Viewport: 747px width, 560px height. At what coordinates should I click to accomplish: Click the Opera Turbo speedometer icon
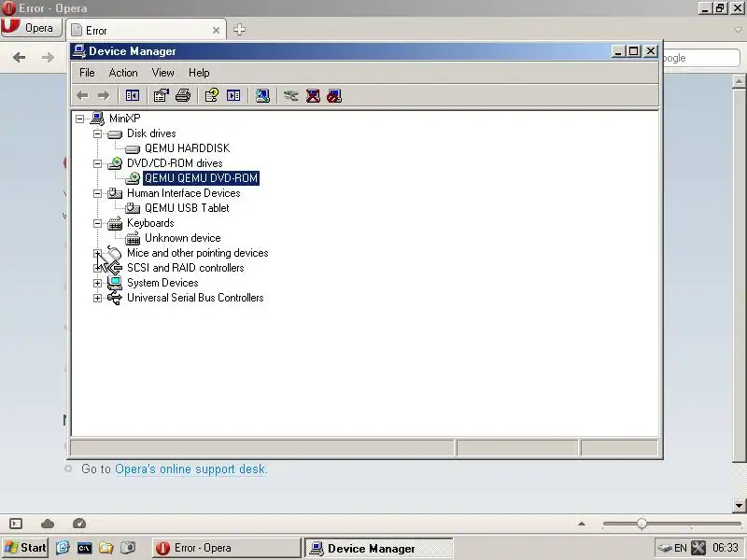tap(79, 524)
